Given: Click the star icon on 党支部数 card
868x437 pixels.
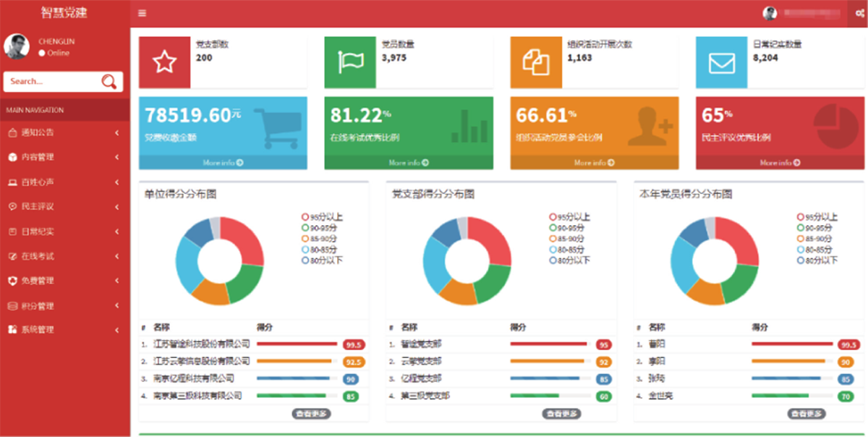Looking at the screenshot, I should pos(164,62).
